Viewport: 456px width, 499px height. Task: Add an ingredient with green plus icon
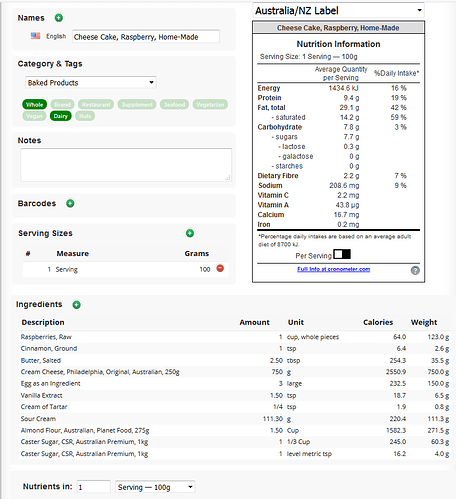tap(77, 305)
